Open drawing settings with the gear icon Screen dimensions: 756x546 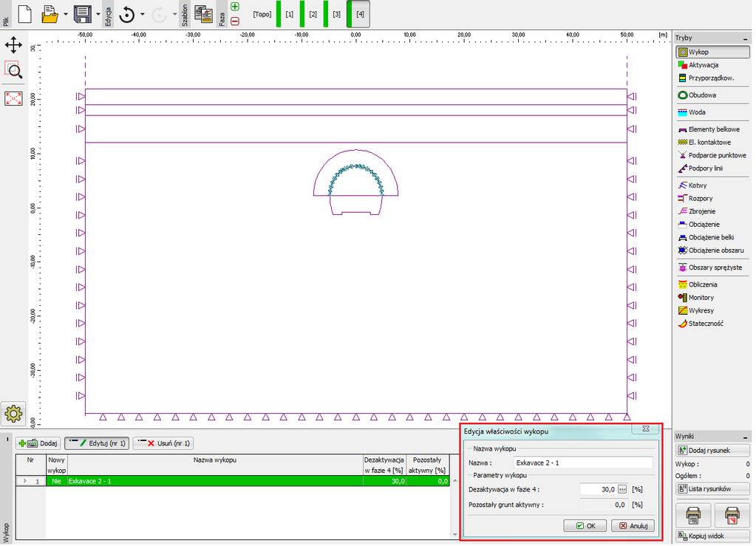point(13,414)
